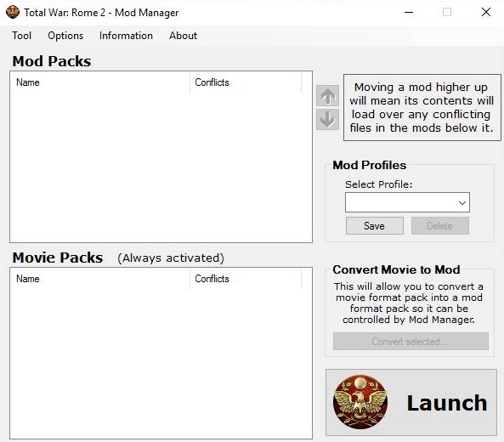Open the Information menu

pyautogui.click(x=126, y=36)
